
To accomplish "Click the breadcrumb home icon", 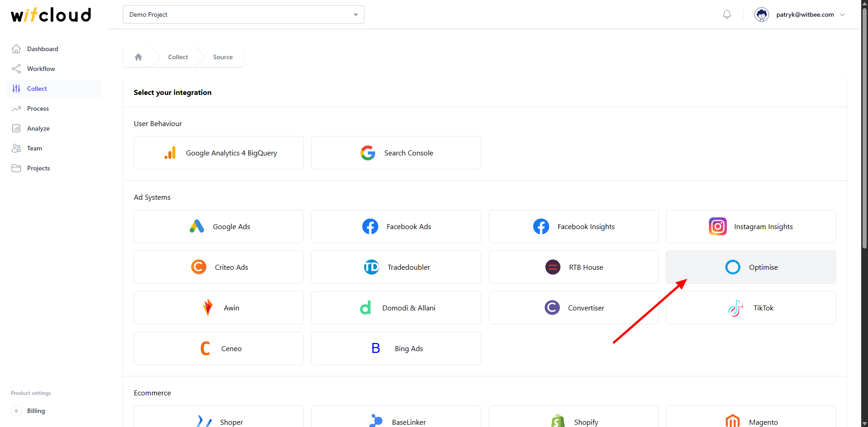I will (138, 57).
